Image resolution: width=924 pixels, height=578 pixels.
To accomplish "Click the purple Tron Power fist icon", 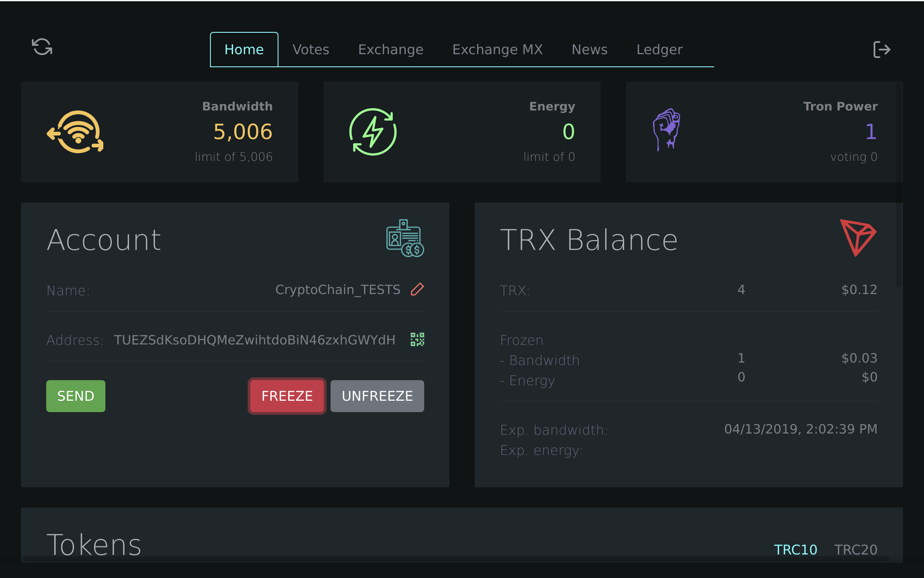I will pyautogui.click(x=667, y=129).
